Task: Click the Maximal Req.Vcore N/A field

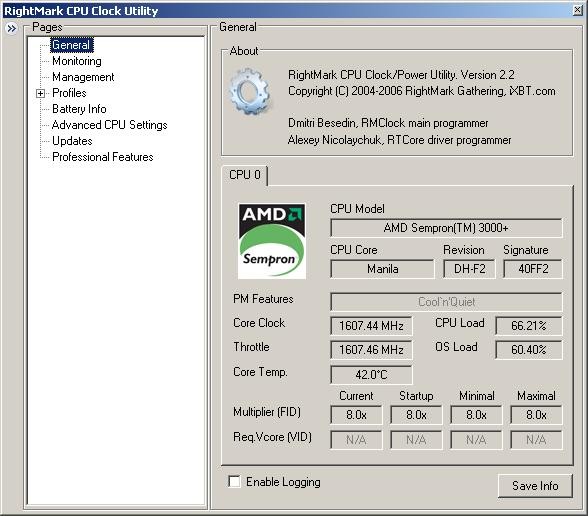Action: (x=536, y=440)
